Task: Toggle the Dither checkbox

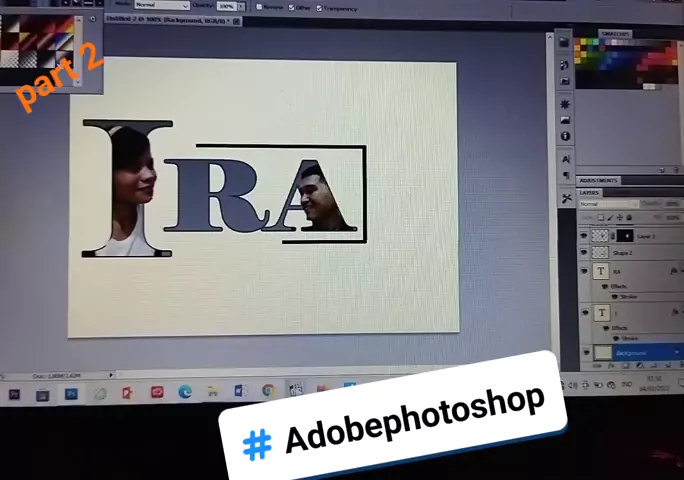Action: 292,7
